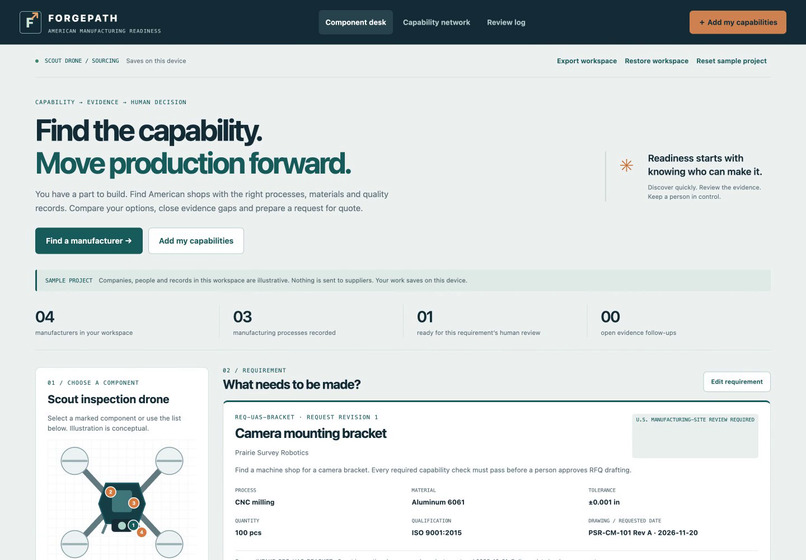Click the '00' open follow-ups stat
Viewport: 806px width, 560px height.
pos(611,317)
